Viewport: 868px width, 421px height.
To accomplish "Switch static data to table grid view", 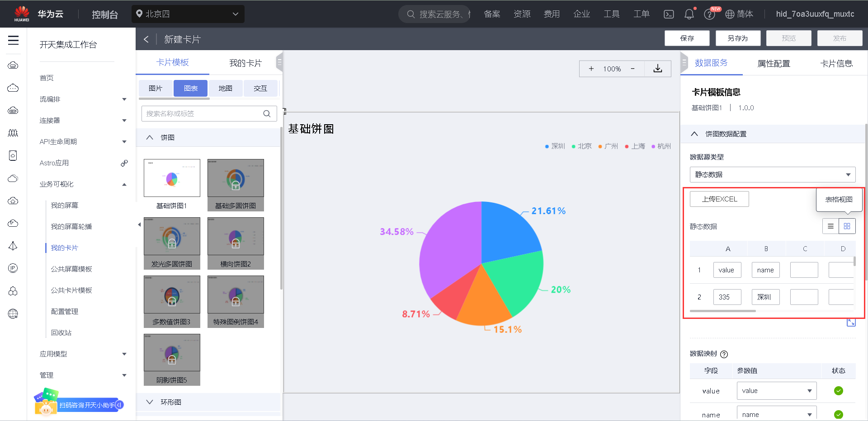I will 847,226.
